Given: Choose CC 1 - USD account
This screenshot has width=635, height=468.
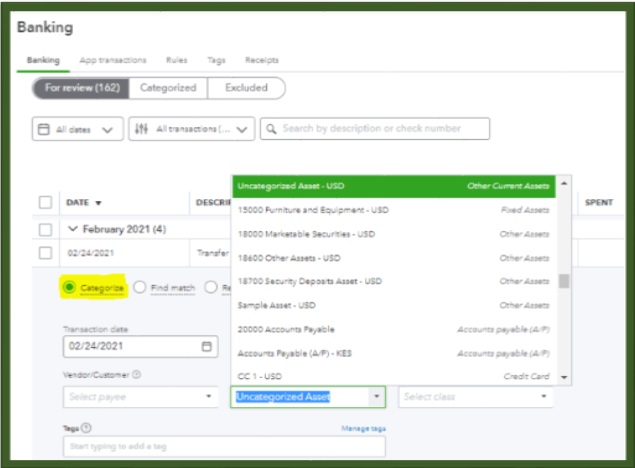Looking at the screenshot, I should [x=394, y=376].
